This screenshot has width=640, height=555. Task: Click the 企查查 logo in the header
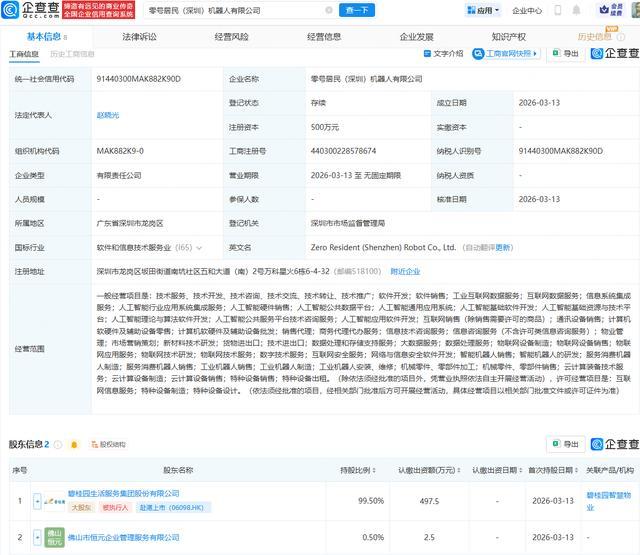coord(31,10)
